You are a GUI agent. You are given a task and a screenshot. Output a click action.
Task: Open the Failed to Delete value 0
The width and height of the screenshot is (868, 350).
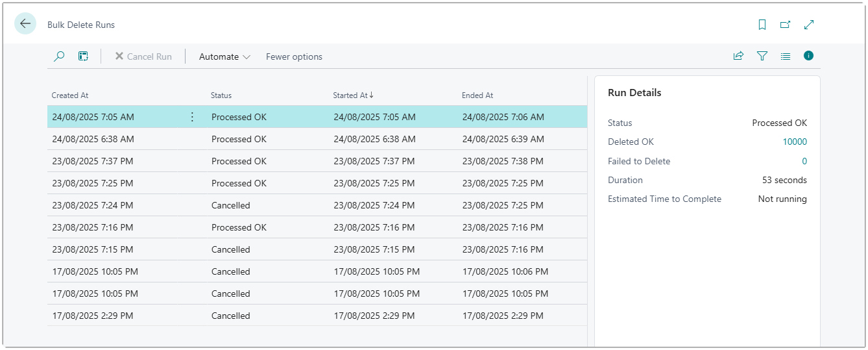click(x=804, y=161)
